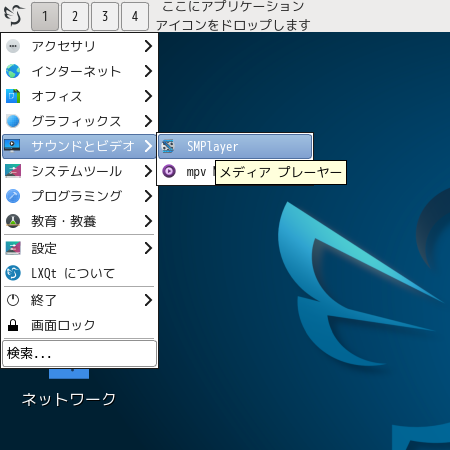Click the プログラミング category icon
Viewport: 450px width, 450px height.
pyautogui.click(x=13, y=196)
